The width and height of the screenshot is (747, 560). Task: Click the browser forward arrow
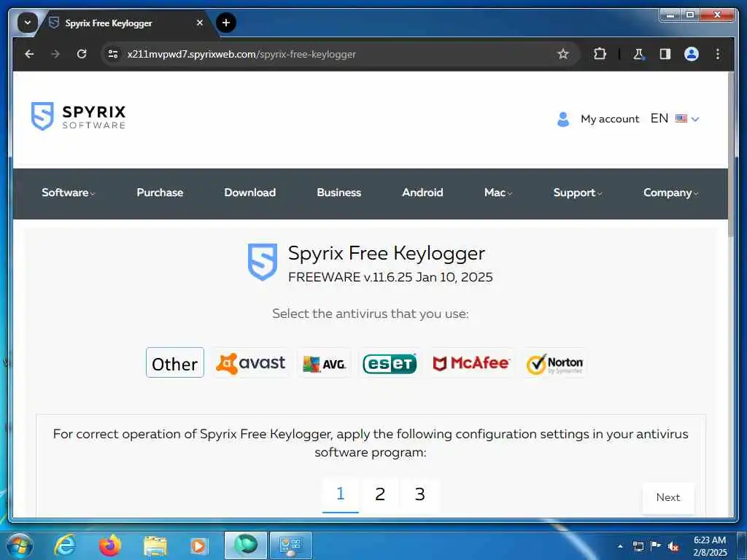pos(55,54)
